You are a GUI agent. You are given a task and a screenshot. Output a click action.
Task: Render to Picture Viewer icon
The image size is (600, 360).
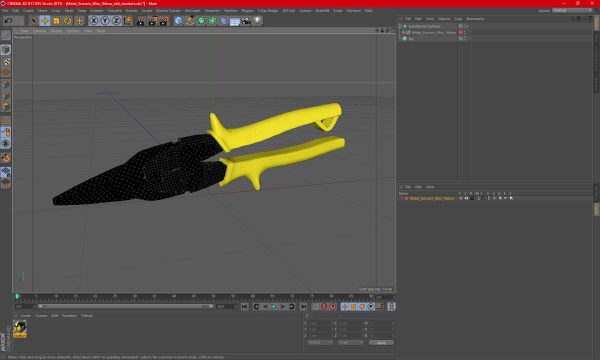tap(152, 21)
